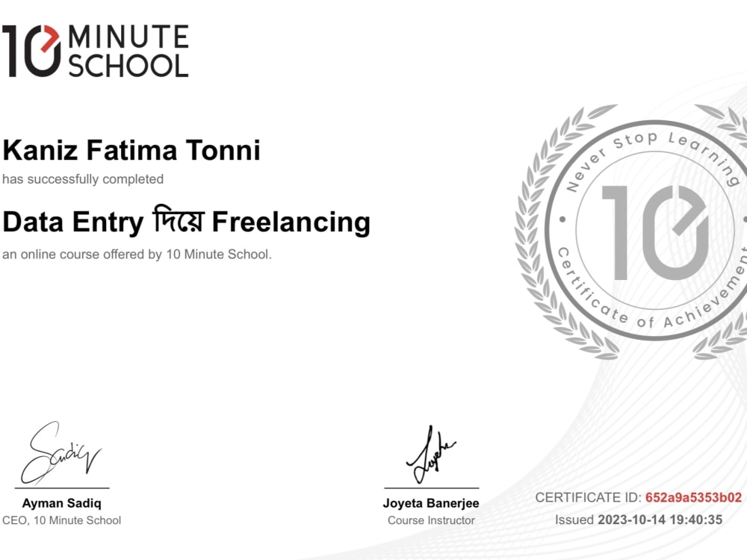Select course title 'Data Entry দিয়ে Freelancing'

click(186, 222)
